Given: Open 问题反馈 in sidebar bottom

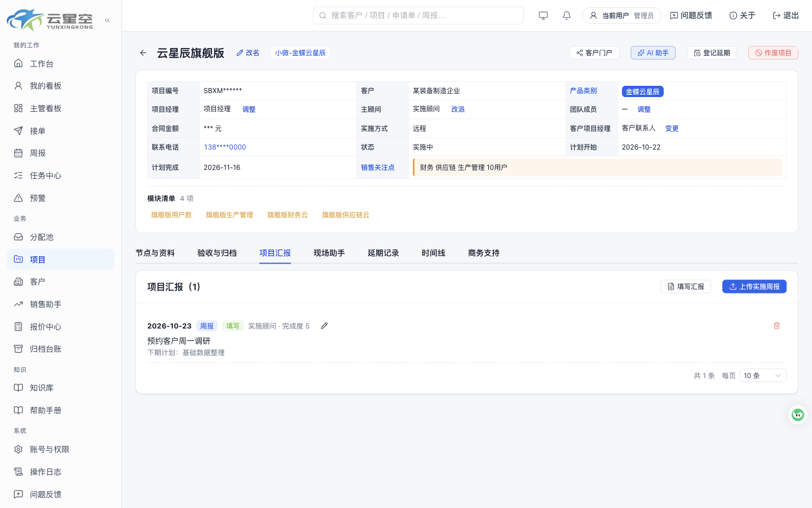Looking at the screenshot, I should click(x=60, y=494).
